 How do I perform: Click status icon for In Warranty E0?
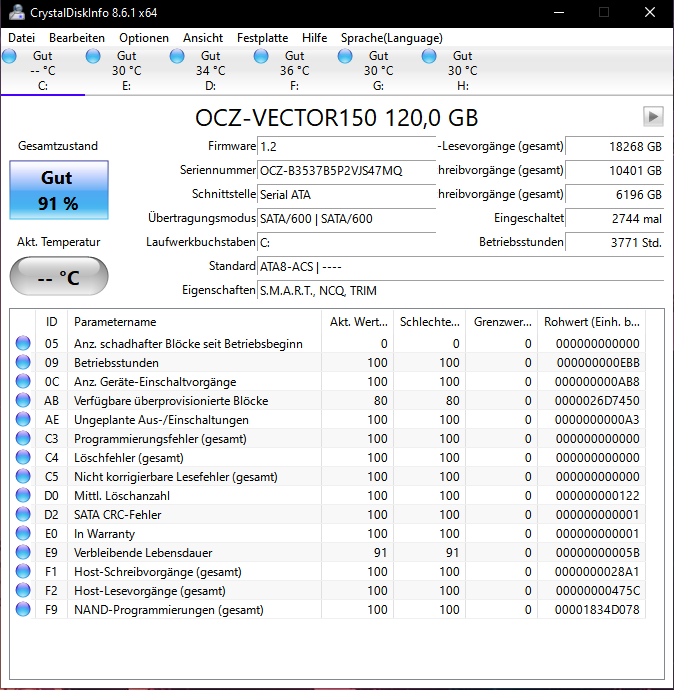click(x=23, y=533)
